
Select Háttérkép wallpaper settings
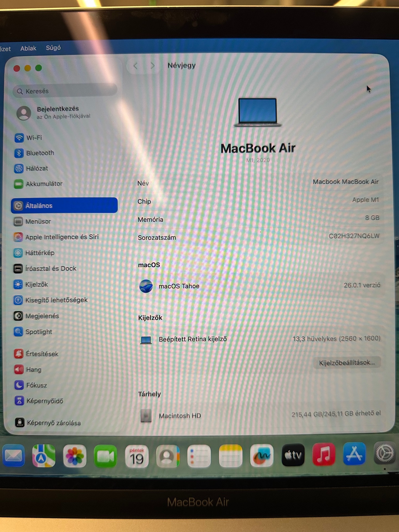tap(40, 253)
